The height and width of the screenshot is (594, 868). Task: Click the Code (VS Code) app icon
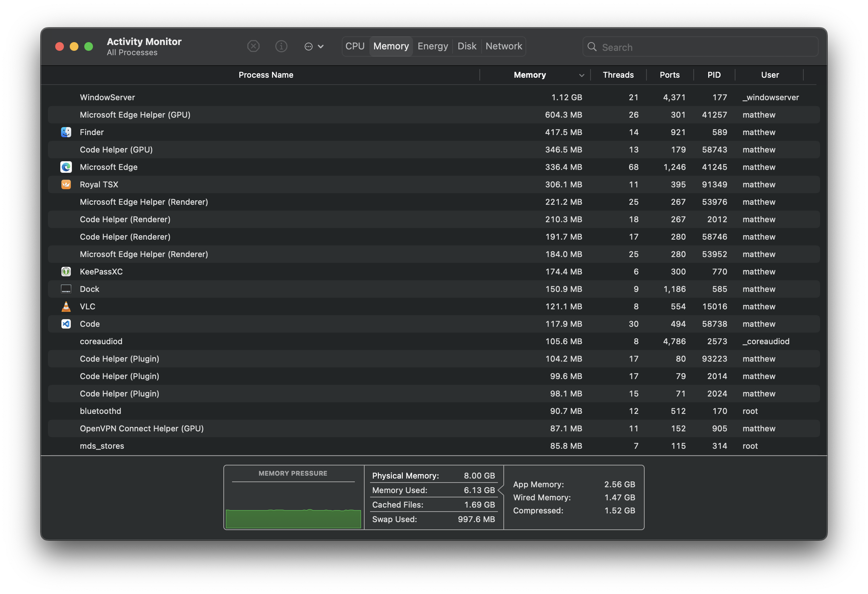point(66,324)
